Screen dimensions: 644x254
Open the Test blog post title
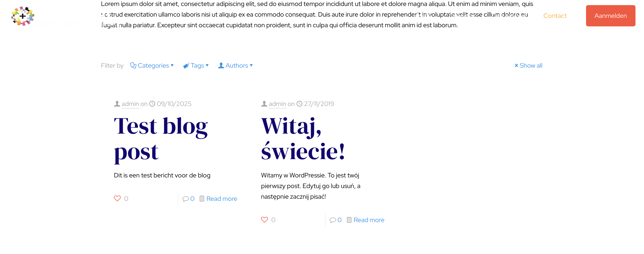pos(160,139)
